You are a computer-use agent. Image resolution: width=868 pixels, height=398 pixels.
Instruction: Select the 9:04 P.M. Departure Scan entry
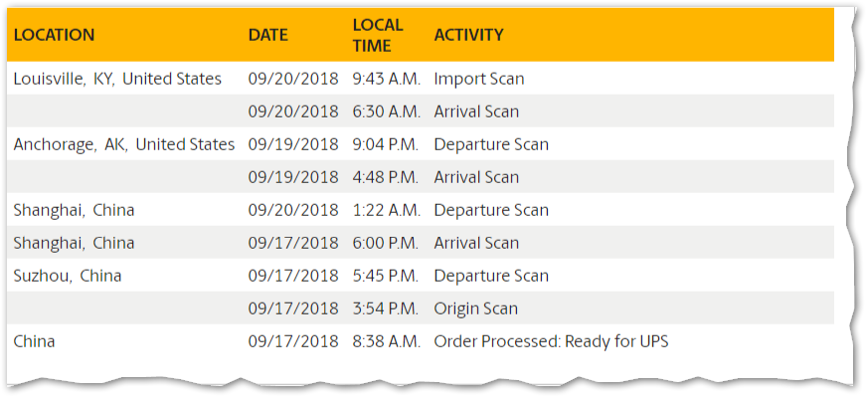[491, 144]
